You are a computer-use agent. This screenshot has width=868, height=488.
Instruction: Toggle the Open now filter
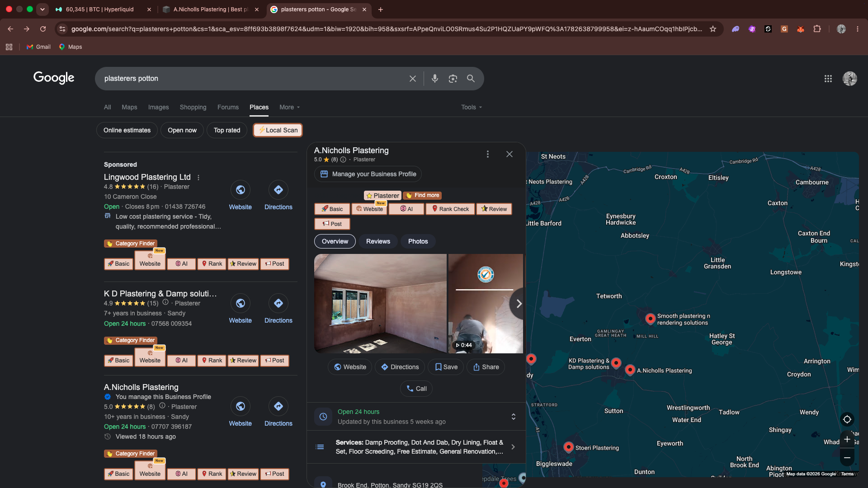[182, 130]
